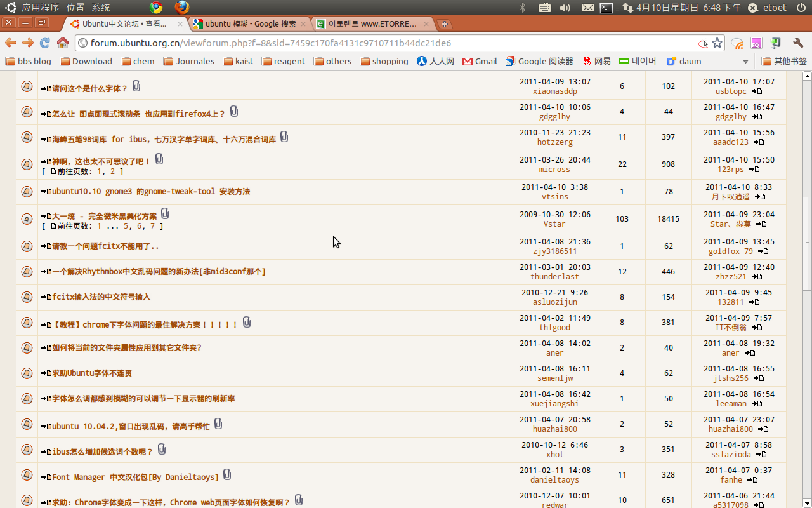The height and width of the screenshot is (508, 812).
Task: Go to page 7 of 大一统 thread
Action: [x=152, y=226]
